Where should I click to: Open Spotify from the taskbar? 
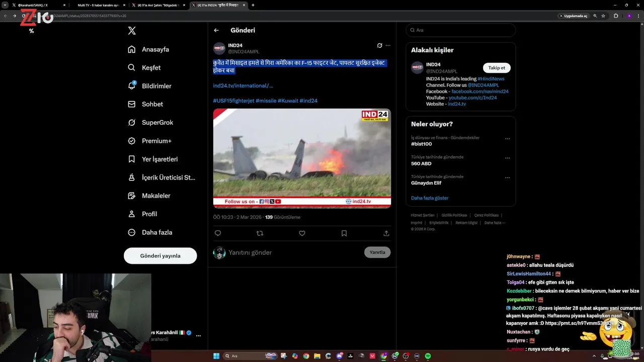tap(428, 356)
